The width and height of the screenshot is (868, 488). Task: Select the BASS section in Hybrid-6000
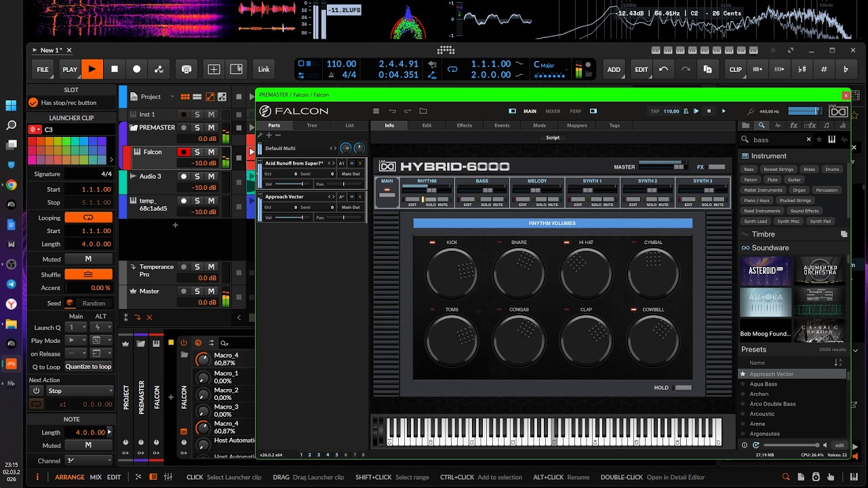(482, 181)
